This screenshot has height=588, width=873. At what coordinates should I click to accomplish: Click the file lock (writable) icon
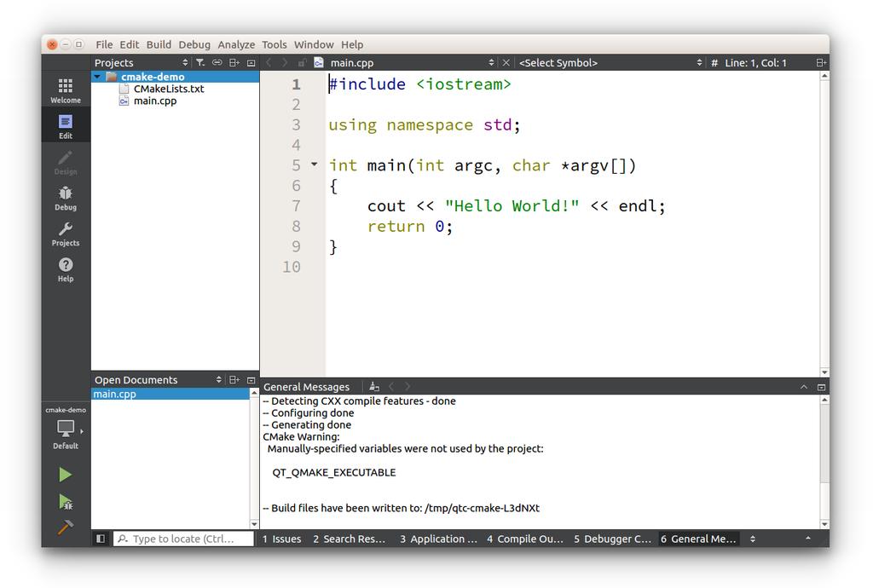click(301, 63)
